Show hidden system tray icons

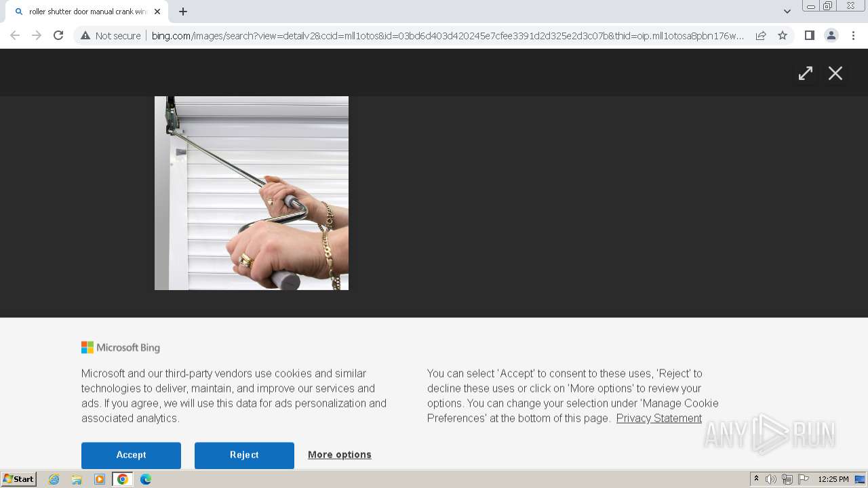pos(756,479)
